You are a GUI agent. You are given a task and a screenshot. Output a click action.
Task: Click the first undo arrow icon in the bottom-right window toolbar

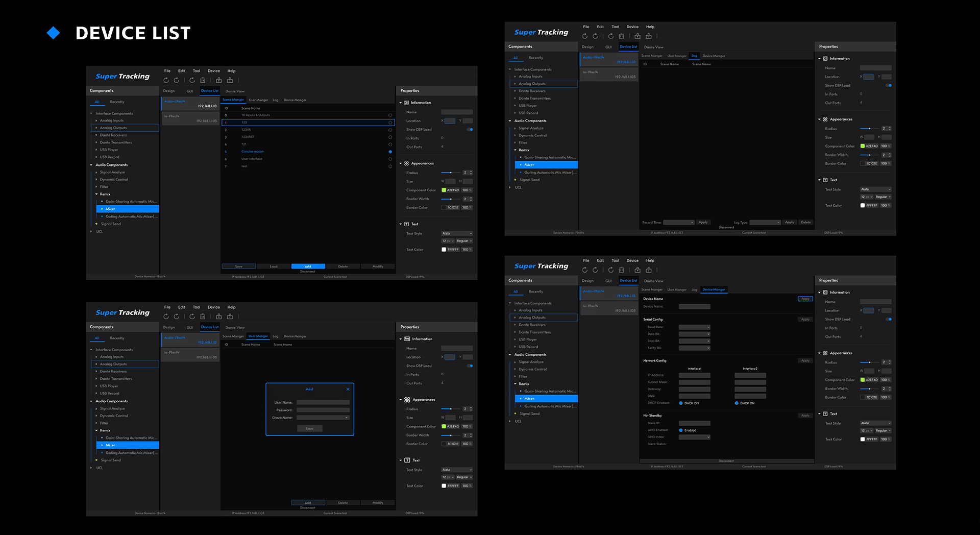point(585,270)
